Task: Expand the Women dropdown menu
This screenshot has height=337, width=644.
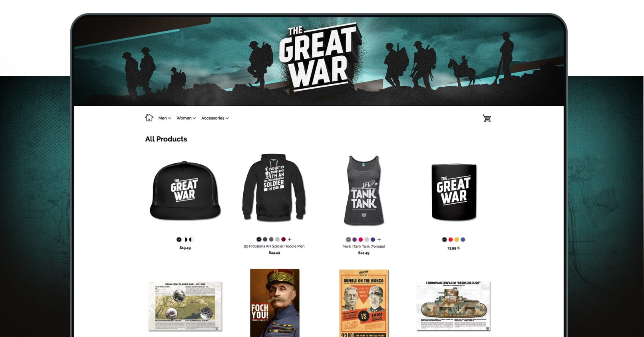Action: click(186, 118)
